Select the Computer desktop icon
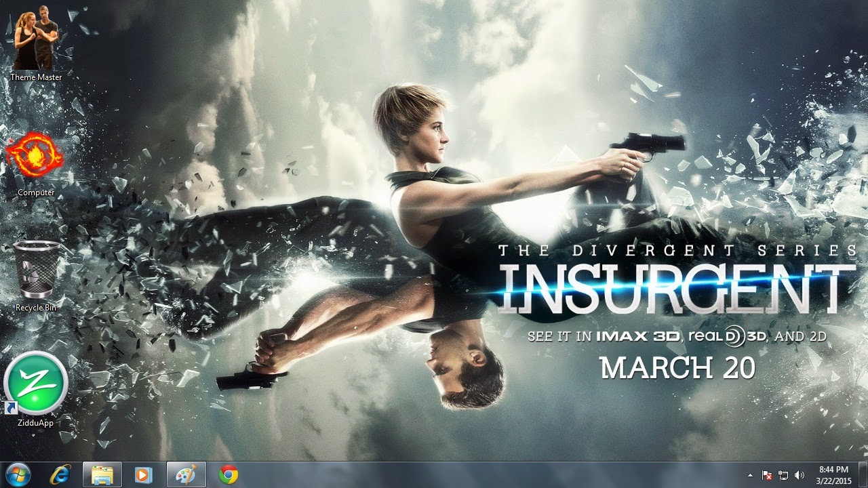 pyautogui.click(x=35, y=165)
